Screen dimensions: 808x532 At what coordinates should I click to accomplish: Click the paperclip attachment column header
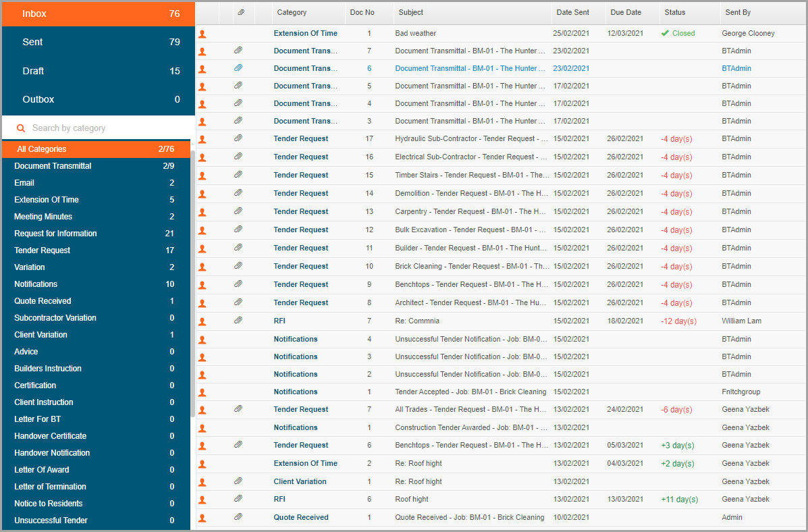tap(241, 12)
